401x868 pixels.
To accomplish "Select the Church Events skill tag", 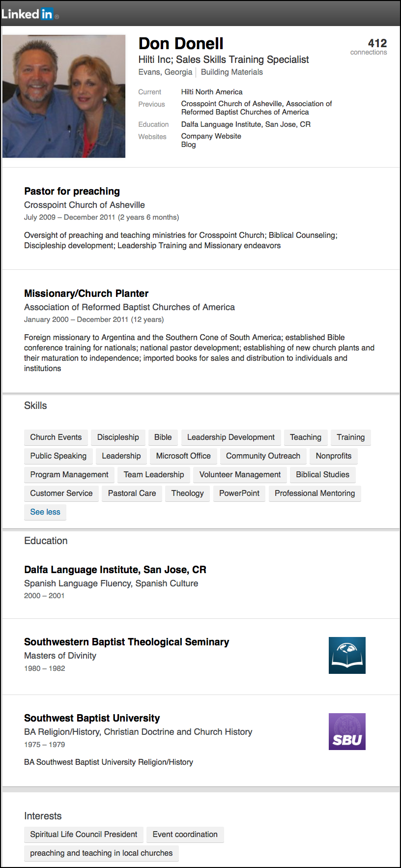I will (56, 437).
